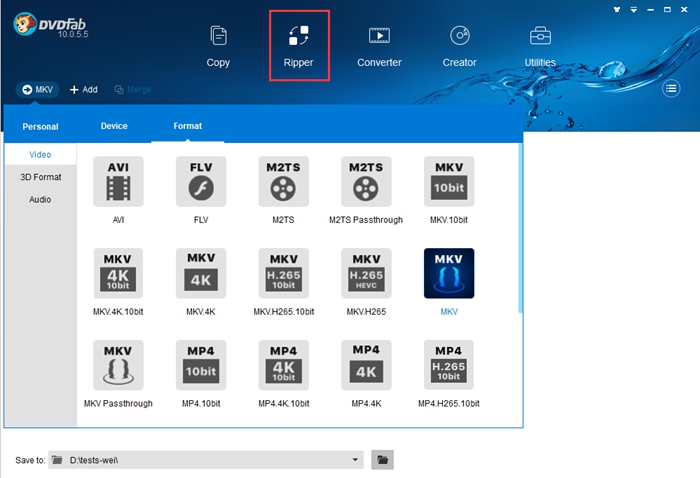Select the 3D Format category
Screen dimensions: 700x478
[40, 177]
